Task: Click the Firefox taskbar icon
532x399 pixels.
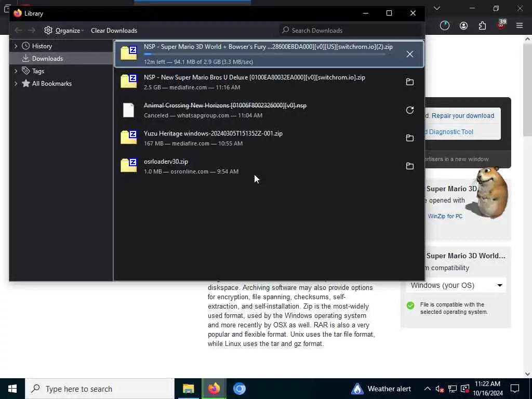Action: click(214, 389)
